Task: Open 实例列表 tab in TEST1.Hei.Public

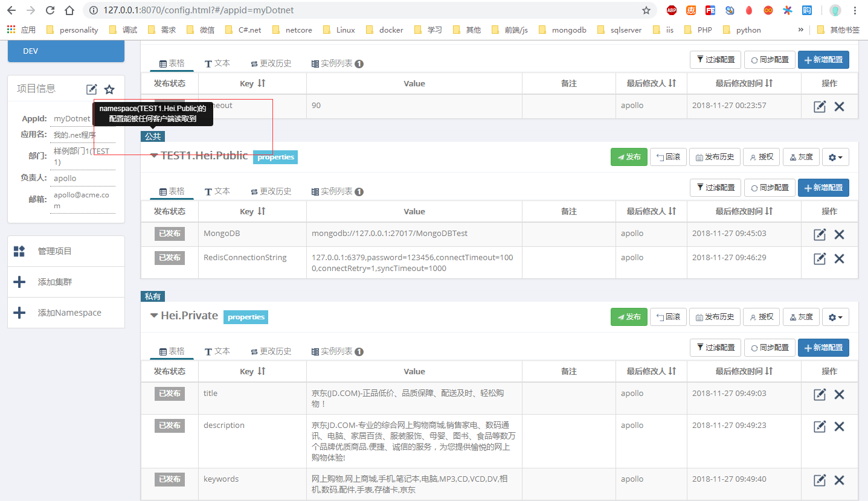Action: (x=337, y=191)
